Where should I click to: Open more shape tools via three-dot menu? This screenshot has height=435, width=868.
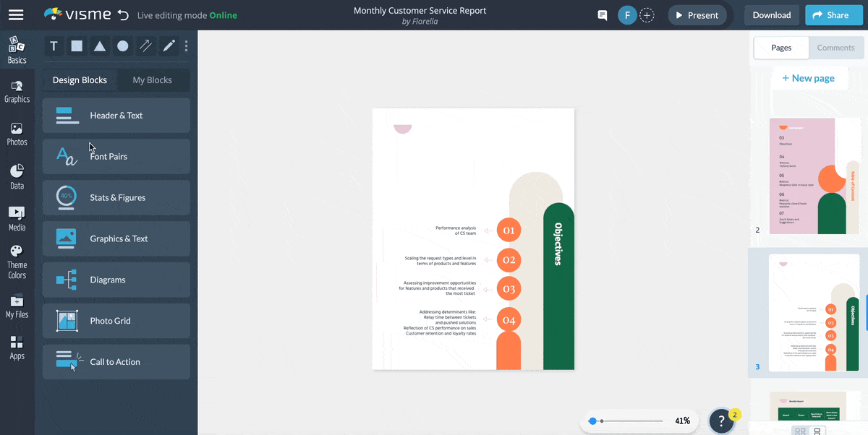[186, 46]
